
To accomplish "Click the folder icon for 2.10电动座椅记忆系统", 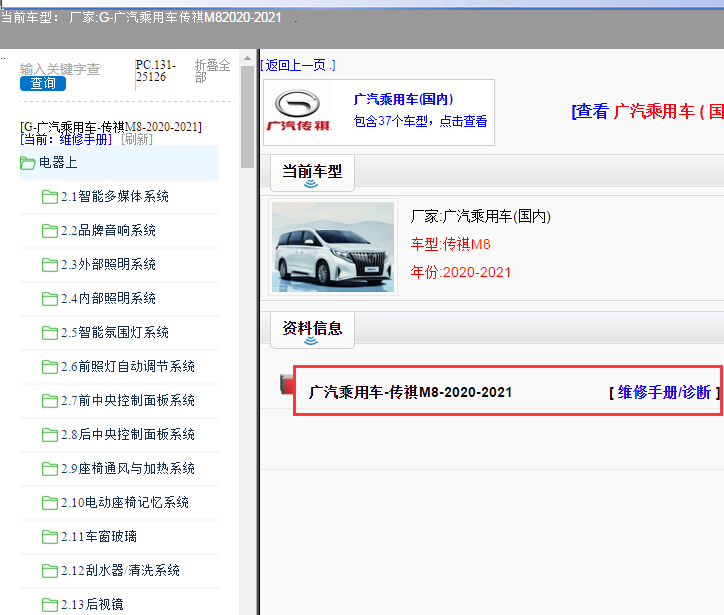I will tap(50, 503).
